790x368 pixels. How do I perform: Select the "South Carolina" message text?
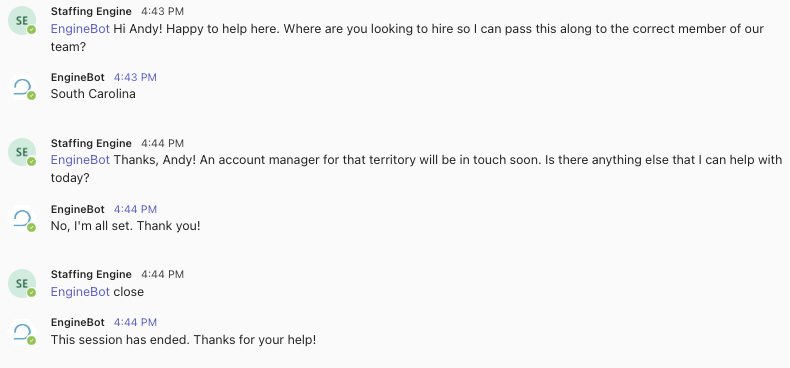point(93,94)
